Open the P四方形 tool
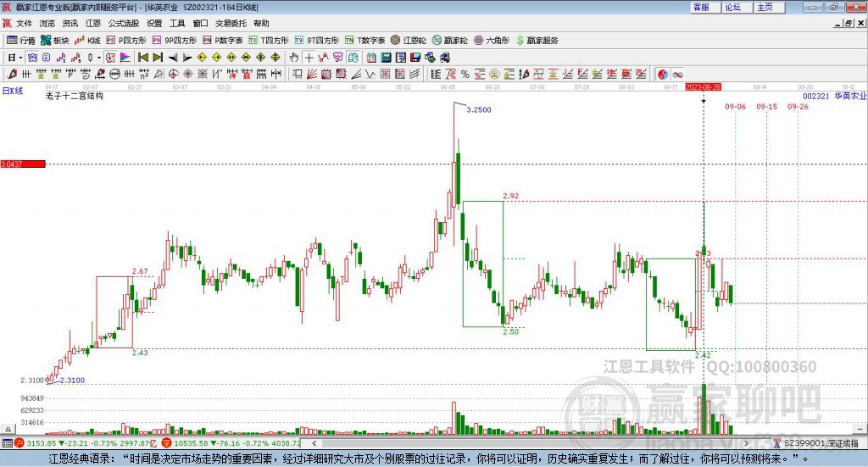868x467 pixels. click(126, 41)
